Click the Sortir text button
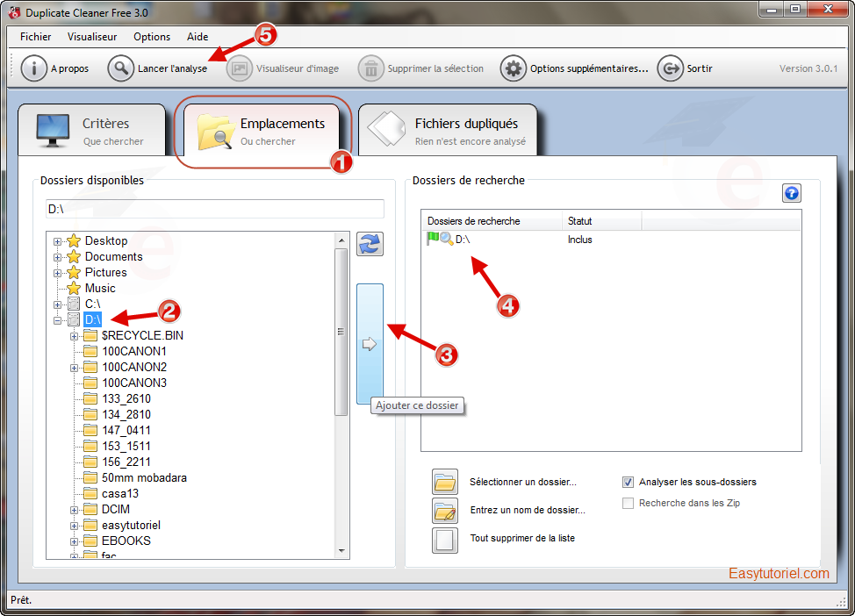Screen dimensions: 855x616 click(700, 68)
